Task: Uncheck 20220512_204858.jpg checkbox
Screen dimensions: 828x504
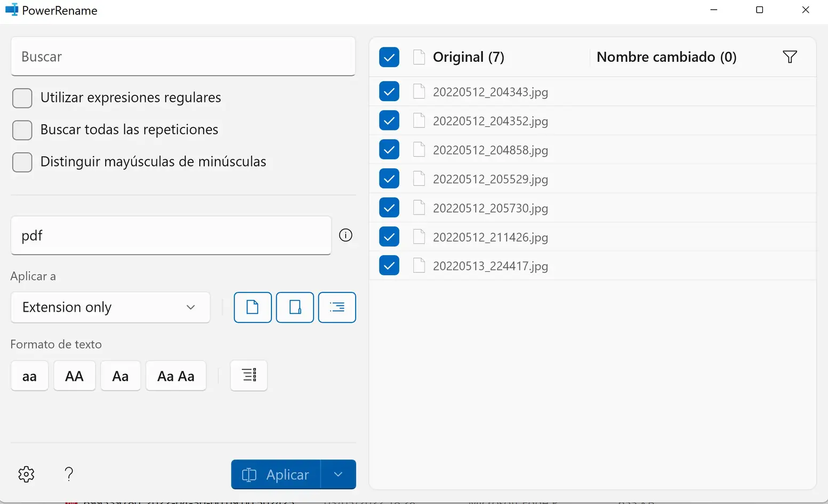Action: [389, 150]
